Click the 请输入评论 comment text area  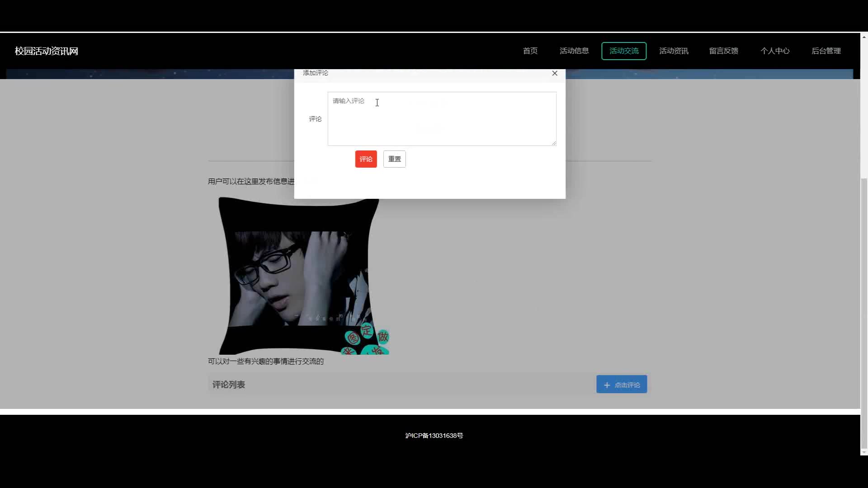coord(442,119)
